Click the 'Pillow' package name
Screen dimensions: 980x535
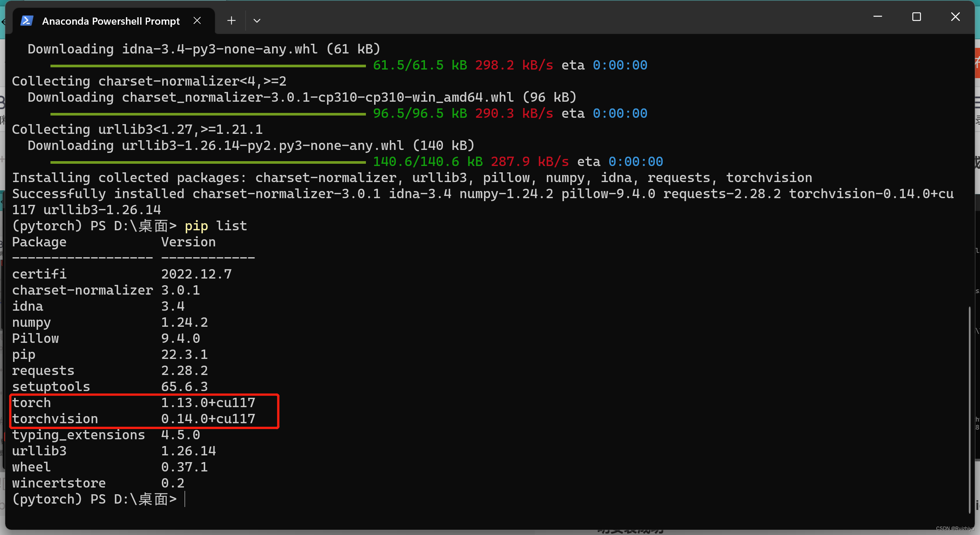tap(36, 338)
